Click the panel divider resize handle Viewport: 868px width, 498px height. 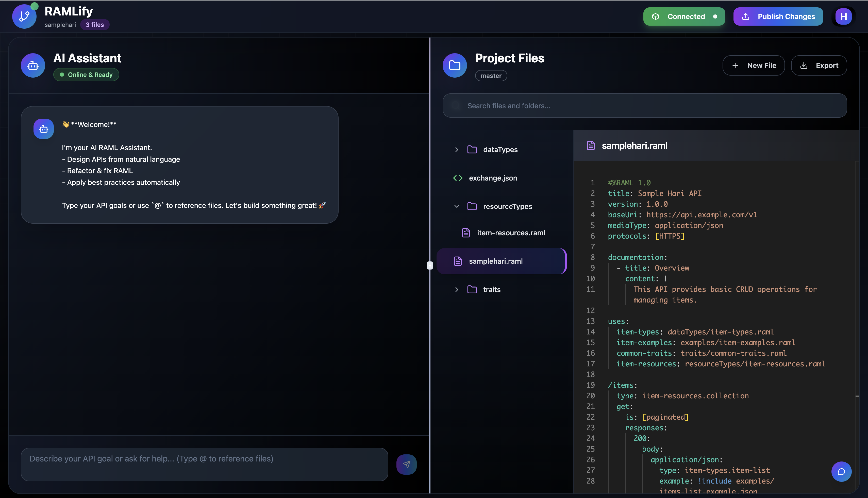coord(430,265)
